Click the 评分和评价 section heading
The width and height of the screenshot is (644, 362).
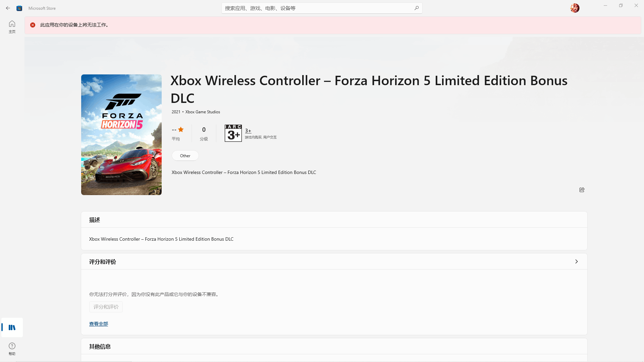coord(103,262)
